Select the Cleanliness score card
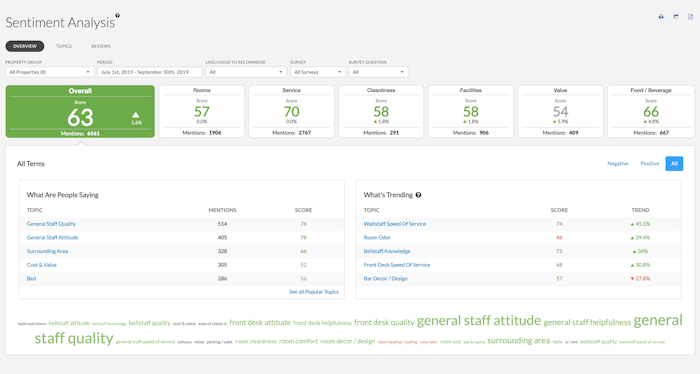 coord(381,112)
